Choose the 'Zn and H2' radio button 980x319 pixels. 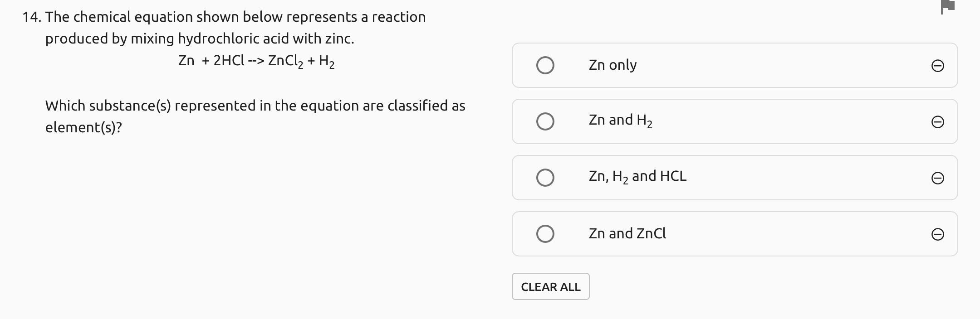pos(545,121)
